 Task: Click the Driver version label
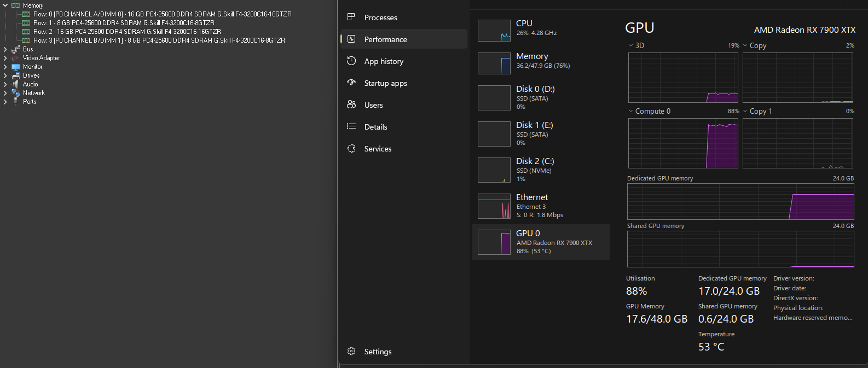pos(794,278)
